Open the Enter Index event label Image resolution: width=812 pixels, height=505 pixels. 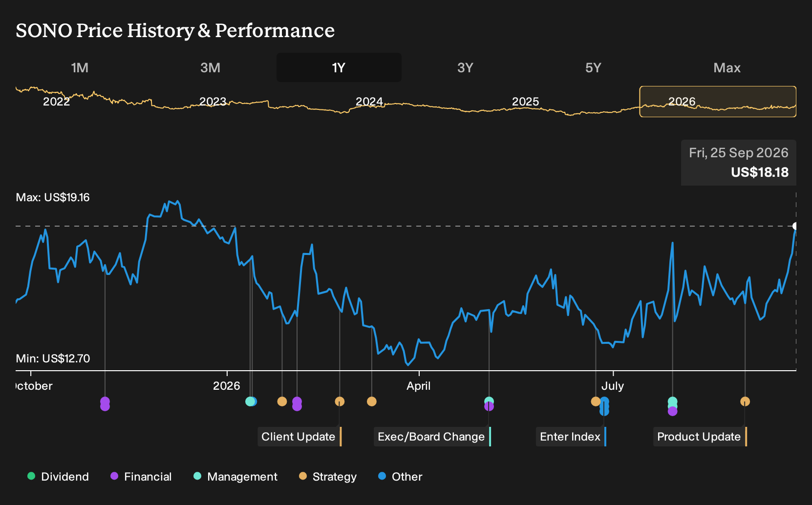[x=571, y=437]
